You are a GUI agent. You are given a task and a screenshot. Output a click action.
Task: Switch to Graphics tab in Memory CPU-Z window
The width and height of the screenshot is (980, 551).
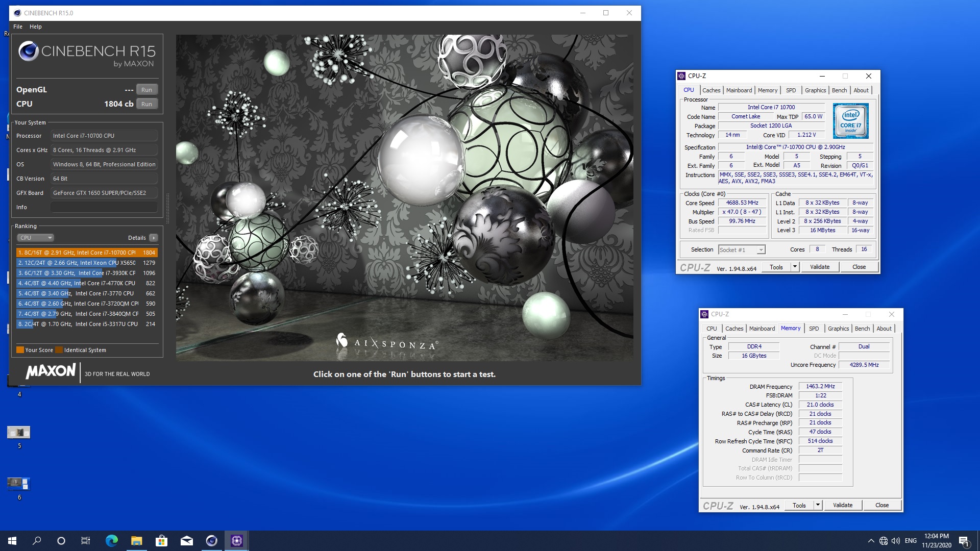click(838, 329)
